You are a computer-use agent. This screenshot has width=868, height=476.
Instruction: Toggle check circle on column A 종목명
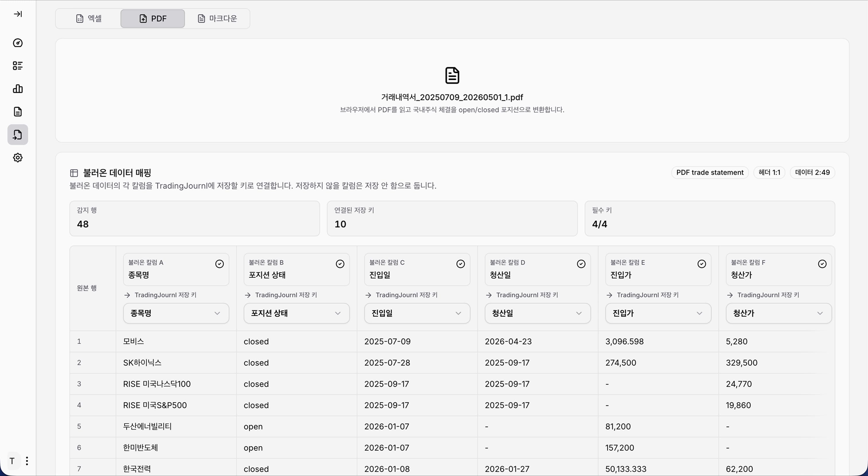[219, 264]
